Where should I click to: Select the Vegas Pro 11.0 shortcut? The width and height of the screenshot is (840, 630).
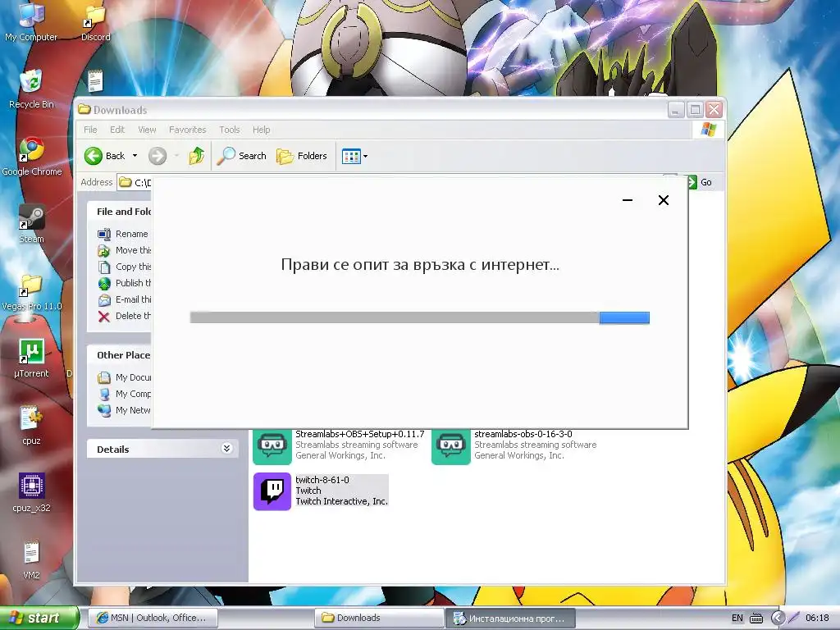coord(32,291)
